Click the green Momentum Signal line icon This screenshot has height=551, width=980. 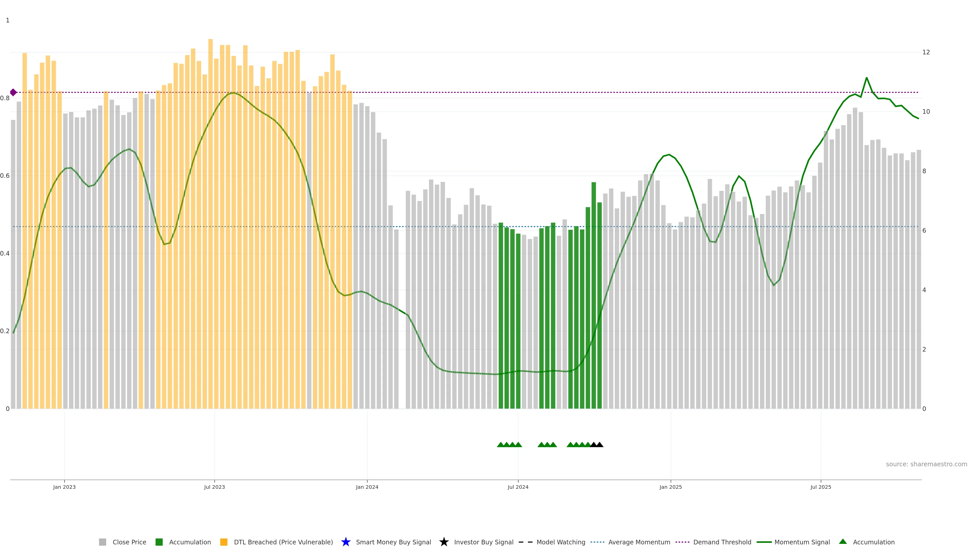pyautogui.click(x=764, y=542)
